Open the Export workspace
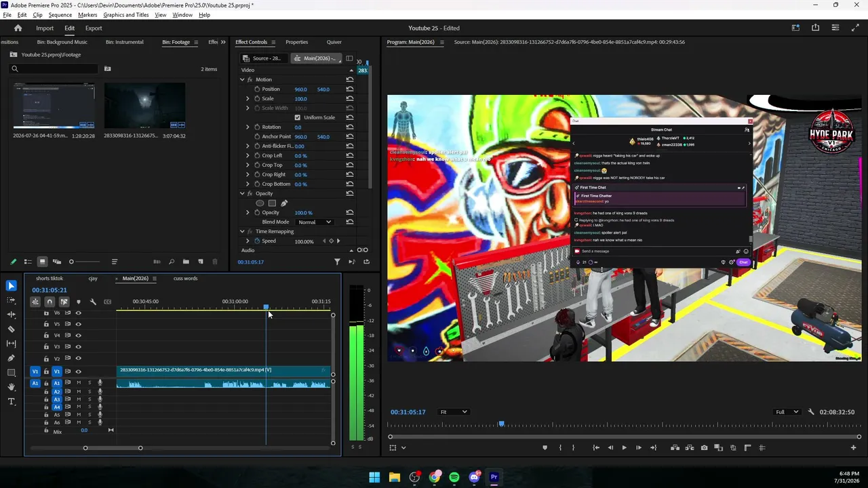Image resolution: width=868 pixels, height=488 pixels. (x=94, y=28)
